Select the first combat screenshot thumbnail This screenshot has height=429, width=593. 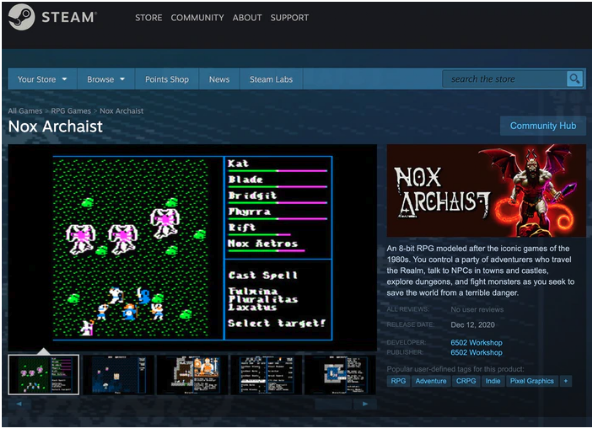(43, 375)
